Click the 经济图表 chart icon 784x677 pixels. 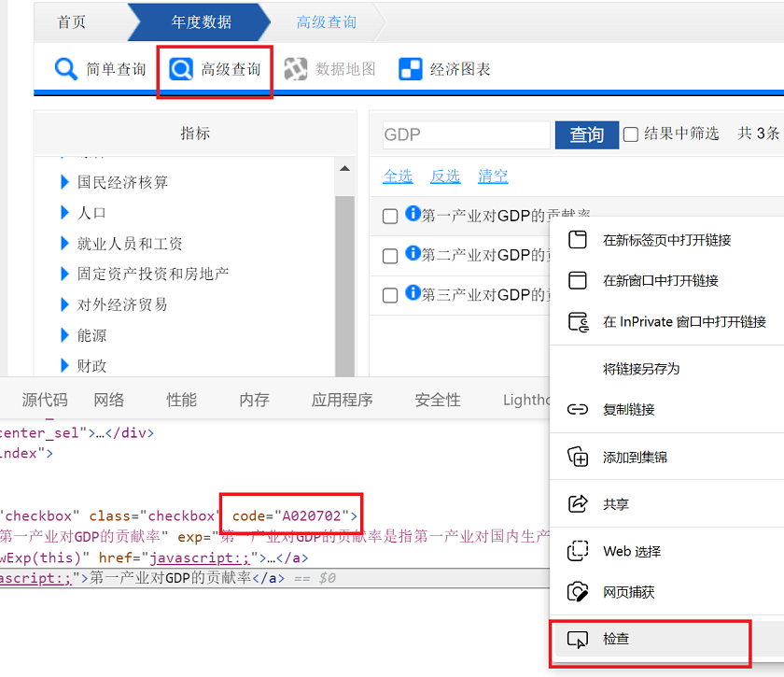tap(411, 68)
